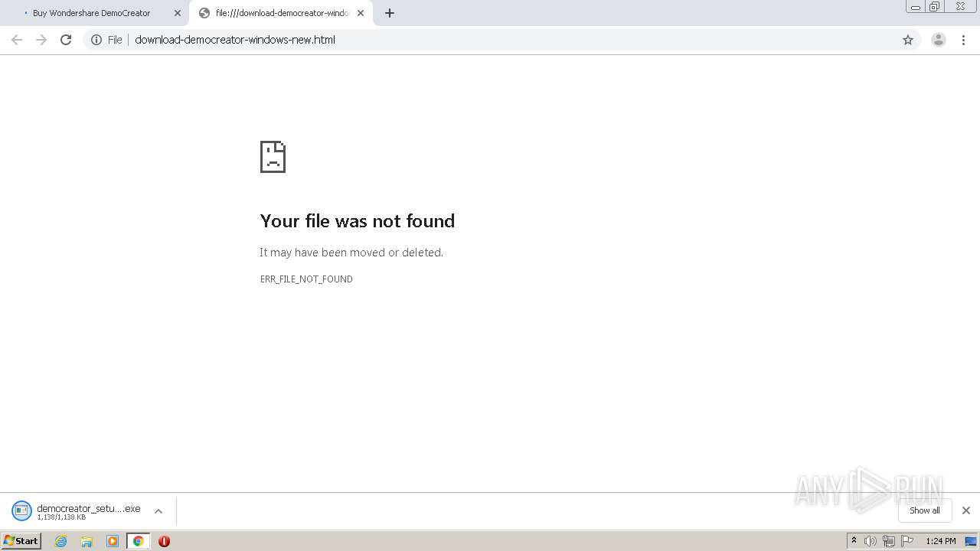Go back to previous page
Image resolution: width=980 pixels, height=551 pixels.
[17, 40]
